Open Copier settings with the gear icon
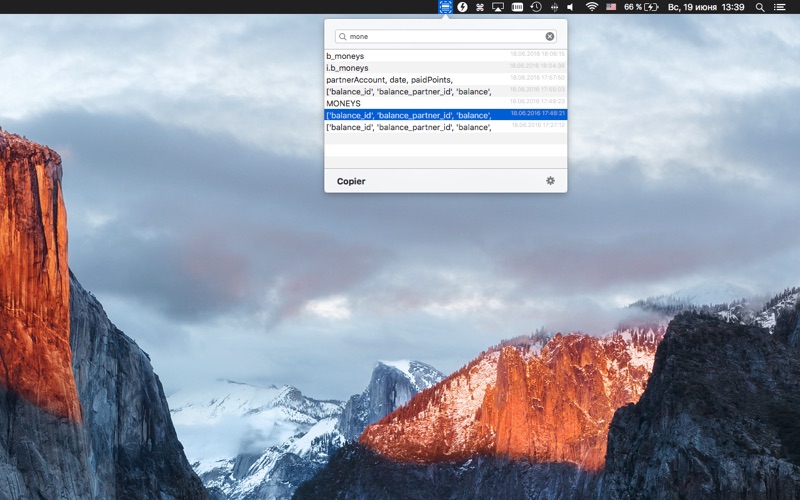The image size is (800, 500). coord(550,181)
